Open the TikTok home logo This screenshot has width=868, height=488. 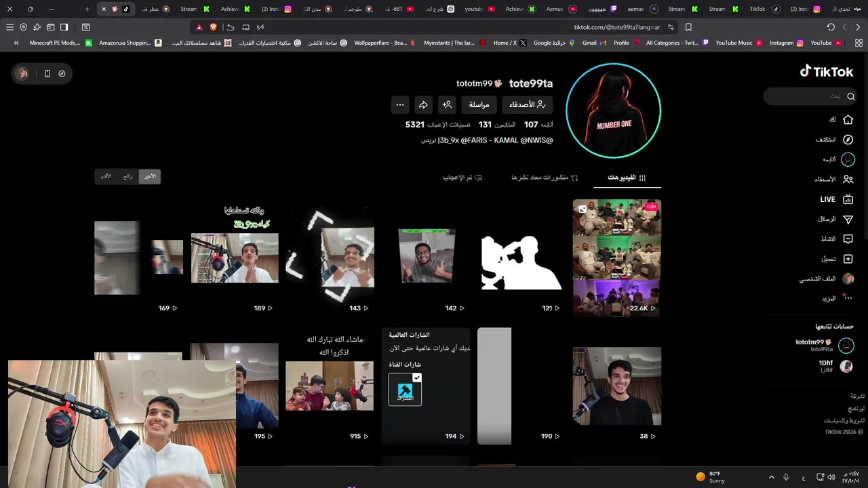(x=826, y=71)
